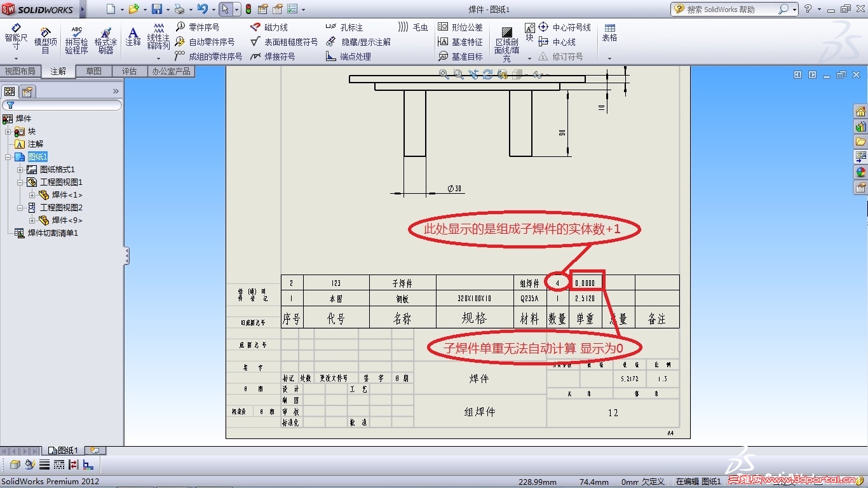The height and width of the screenshot is (488, 868).
Task: Click the Open file folder icon
Action: (x=133, y=9)
